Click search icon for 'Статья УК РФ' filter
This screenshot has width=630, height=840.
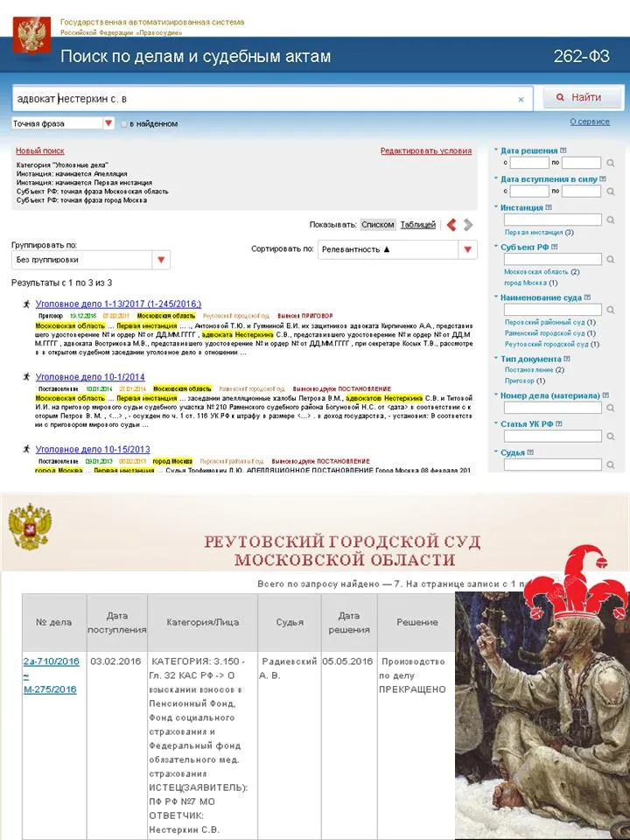click(x=610, y=437)
